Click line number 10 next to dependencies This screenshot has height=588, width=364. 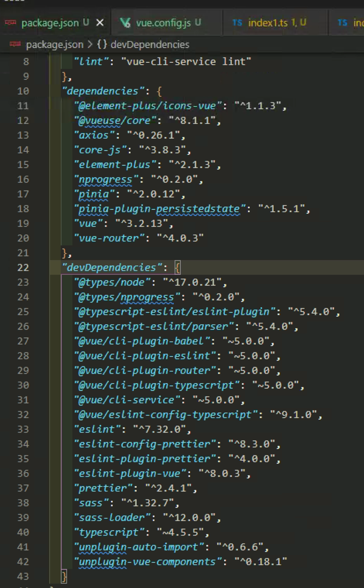pyautogui.click(x=23, y=91)
